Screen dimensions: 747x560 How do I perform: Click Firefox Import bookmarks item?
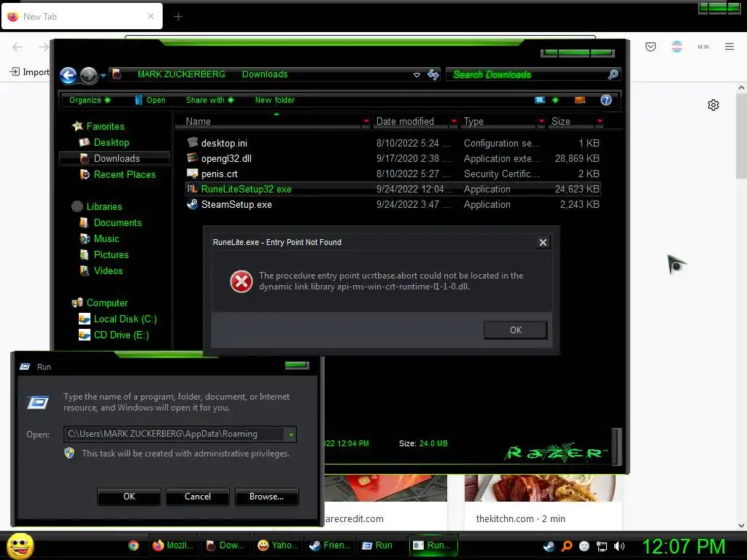pos(29,72)
